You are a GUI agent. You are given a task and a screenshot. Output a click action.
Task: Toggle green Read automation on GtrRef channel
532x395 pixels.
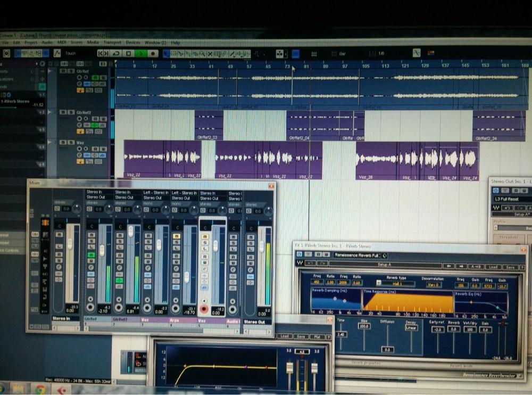(x=92, y=254)
